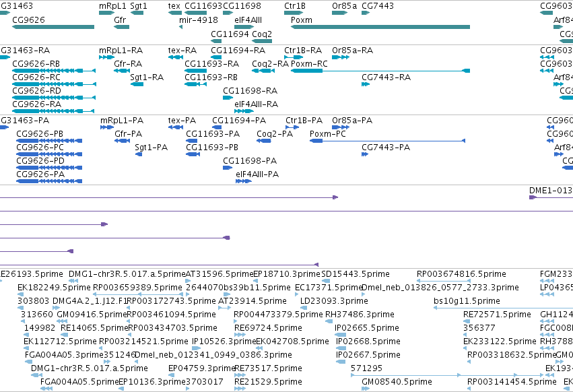Select the SD15443.5prime EST label

tap(356, 274)
